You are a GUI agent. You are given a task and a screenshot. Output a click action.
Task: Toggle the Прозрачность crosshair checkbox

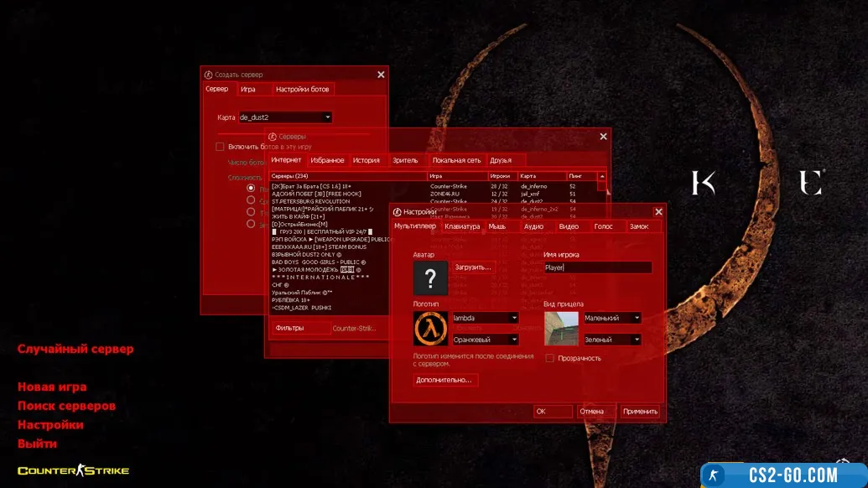tap(550, 358)
